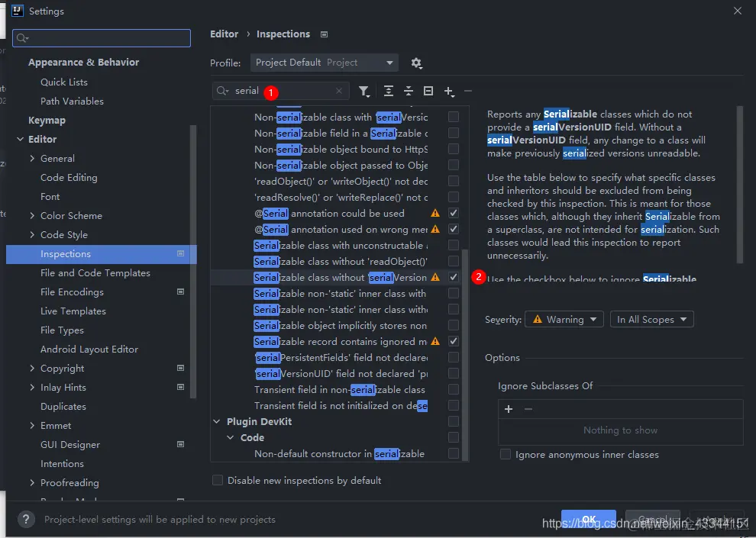Click the warning icon on 'Serializable record contains ignored' row
The height and width of the screenshot is (538, 756).
coord(435,341)
